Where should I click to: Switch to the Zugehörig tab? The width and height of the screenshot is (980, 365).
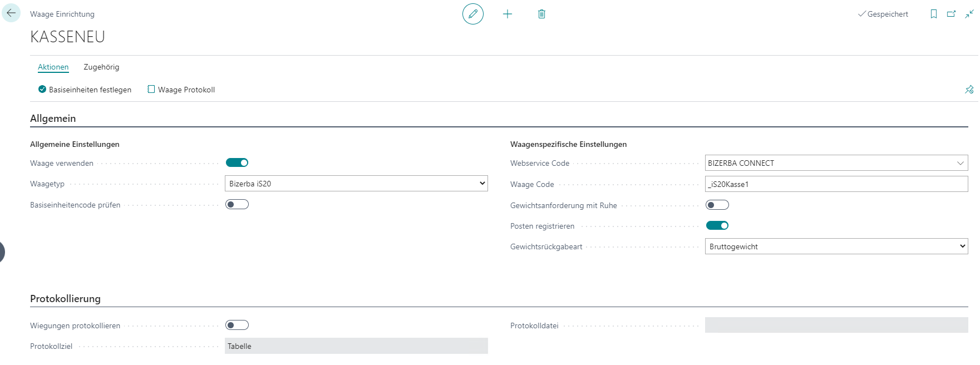click(x=101, y=67)
